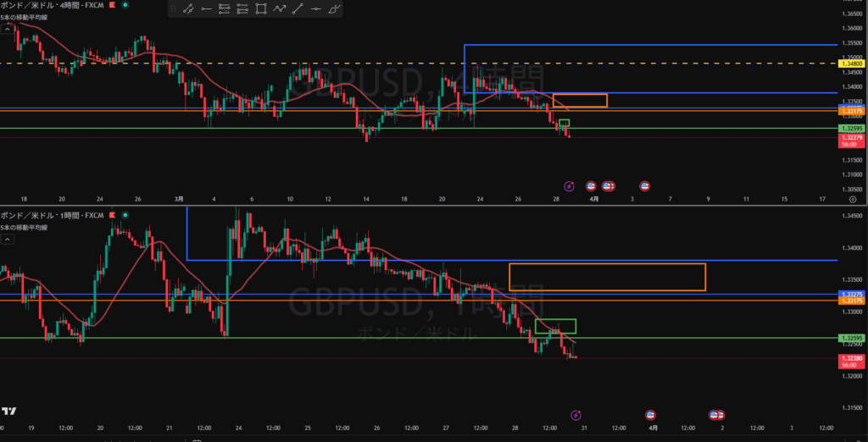This screenshot has width=868, height=442.
Task: Click the purple lightning event icon on upper chart
Action: tap(569, 185)
